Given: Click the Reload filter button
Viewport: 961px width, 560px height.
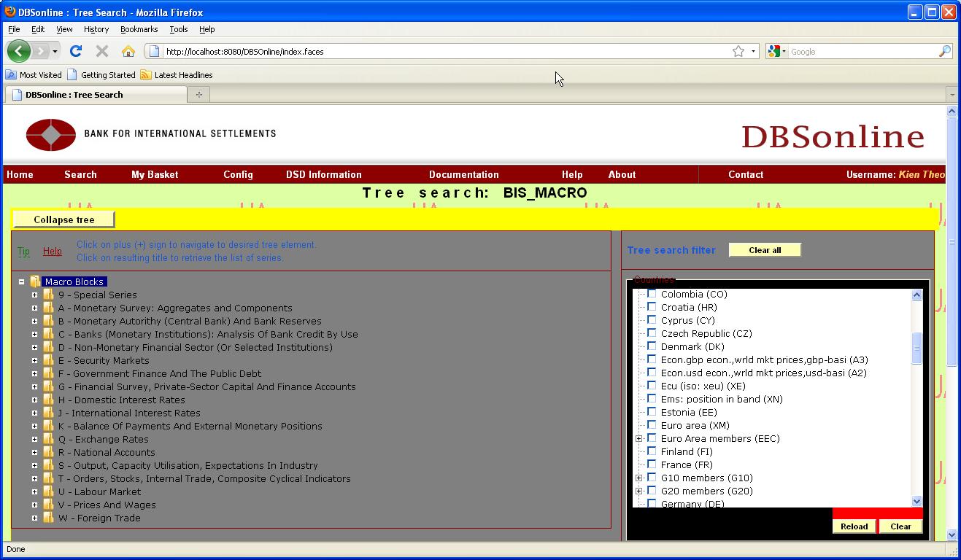Looking at the screenshot, I should point(854,526).
